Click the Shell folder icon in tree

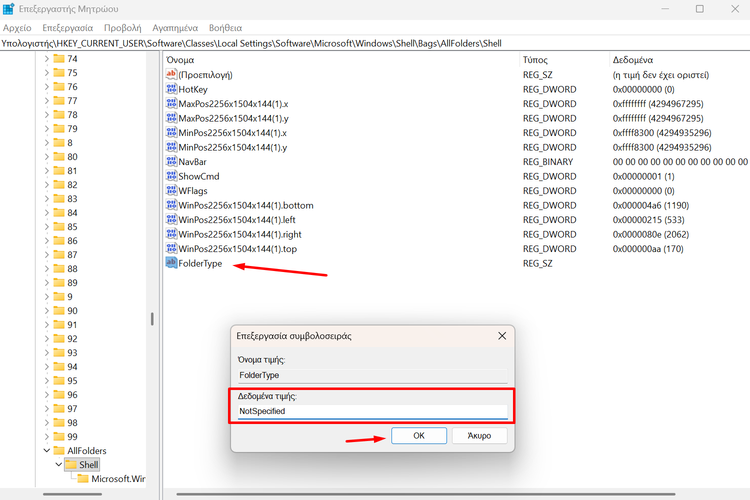(x=71, y=465)
